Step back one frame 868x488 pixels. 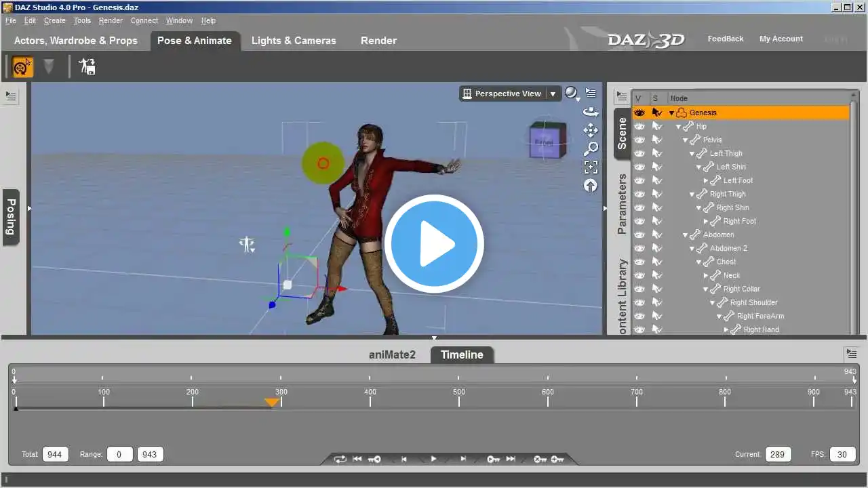404,459
